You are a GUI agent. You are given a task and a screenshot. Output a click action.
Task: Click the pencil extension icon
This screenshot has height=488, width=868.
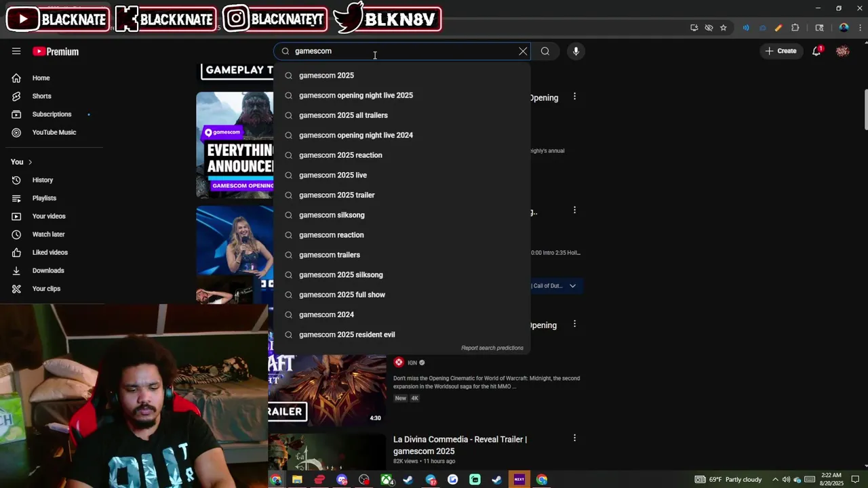pos(778,28)
